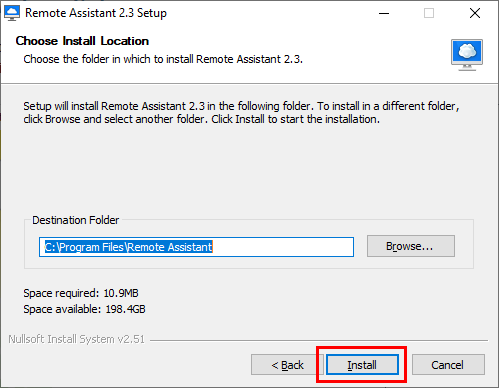The height and width of the screenshot is (388, 499).
Task: Click the "Space required: 10.9MB" text
Action: [x=81, y=293]
